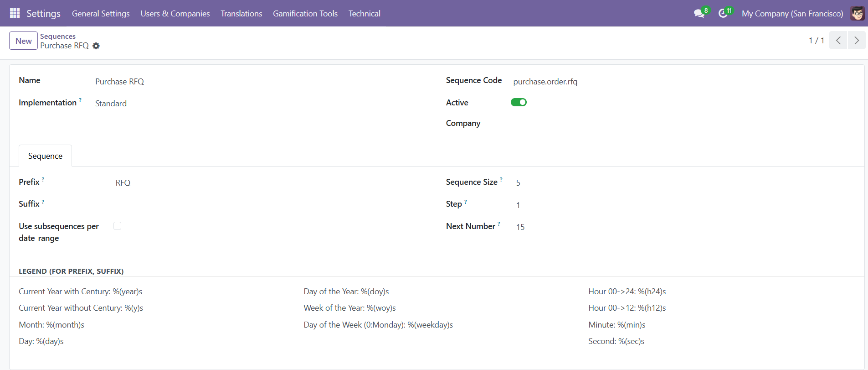Open the apps grid home menu
The width and height of the screenshot is (868, 370).
pyautogui.click(x=15, y=13)
